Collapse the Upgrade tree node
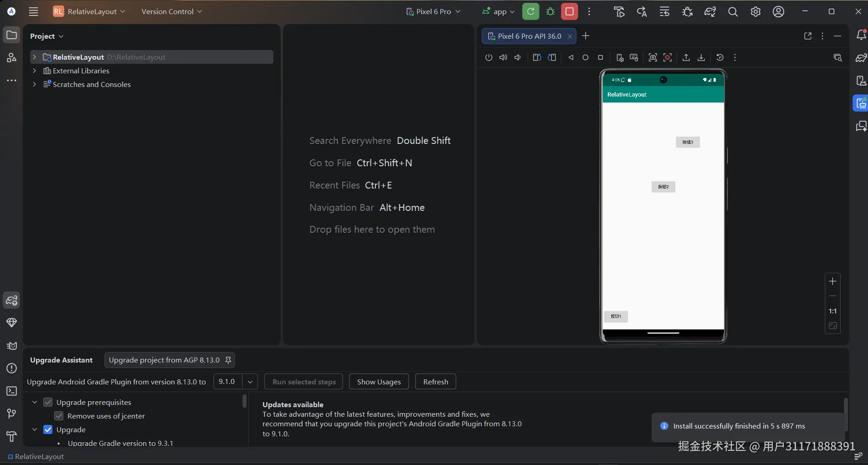The width and height of the screenshot is (868, 465). (35, 429)
